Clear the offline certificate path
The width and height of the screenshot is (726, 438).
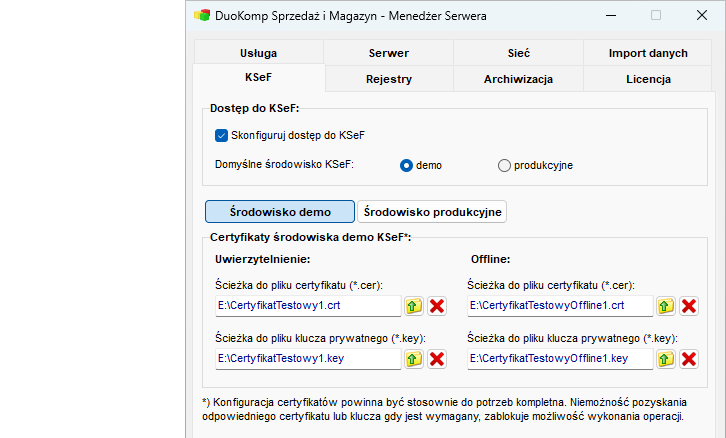point(689,305)
